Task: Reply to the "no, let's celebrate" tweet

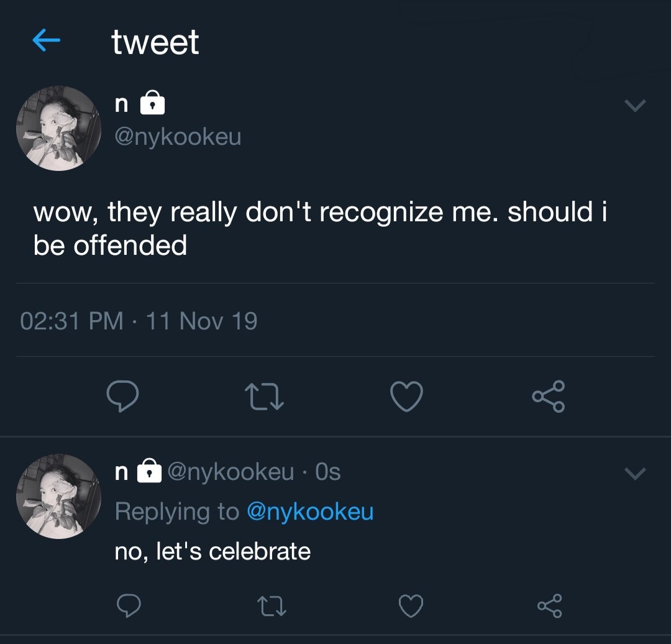Action: tap(129, 604)
